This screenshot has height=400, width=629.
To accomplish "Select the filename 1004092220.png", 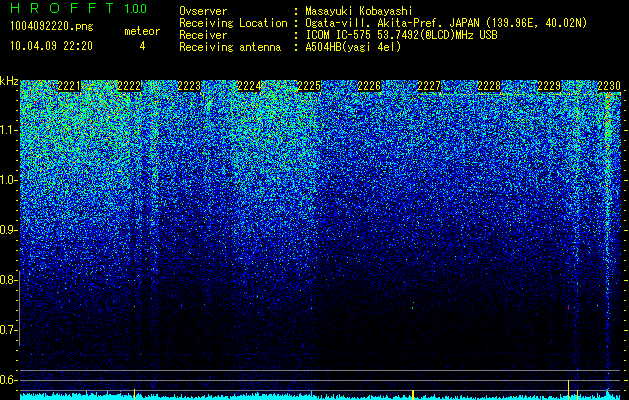I will pyautogui.click(x=52, y=27).
